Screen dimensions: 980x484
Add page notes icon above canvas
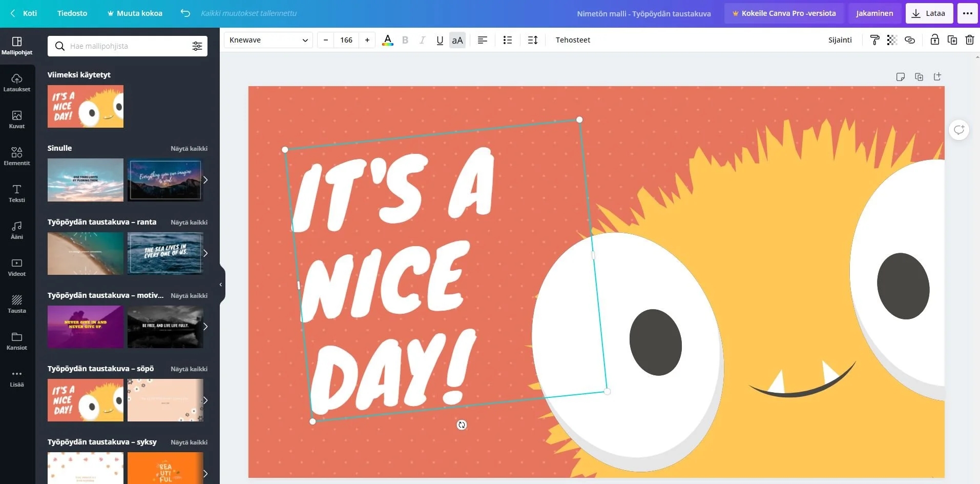(900, 77)
